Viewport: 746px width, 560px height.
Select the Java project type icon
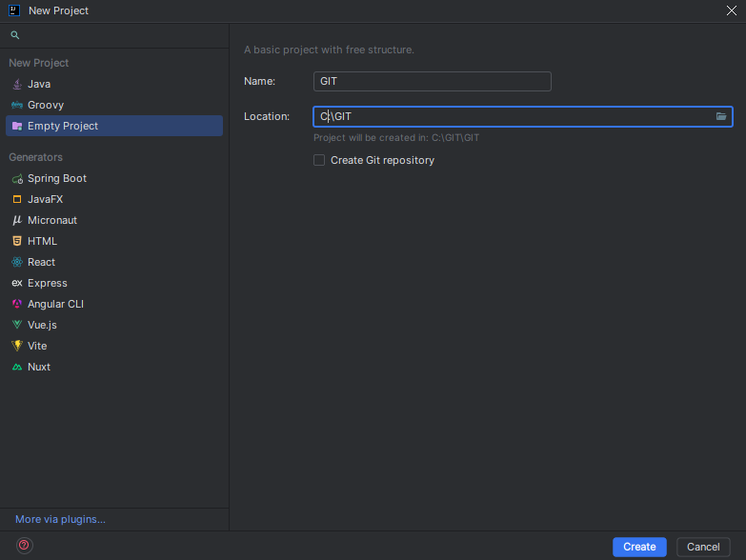[x=17, y=84]
